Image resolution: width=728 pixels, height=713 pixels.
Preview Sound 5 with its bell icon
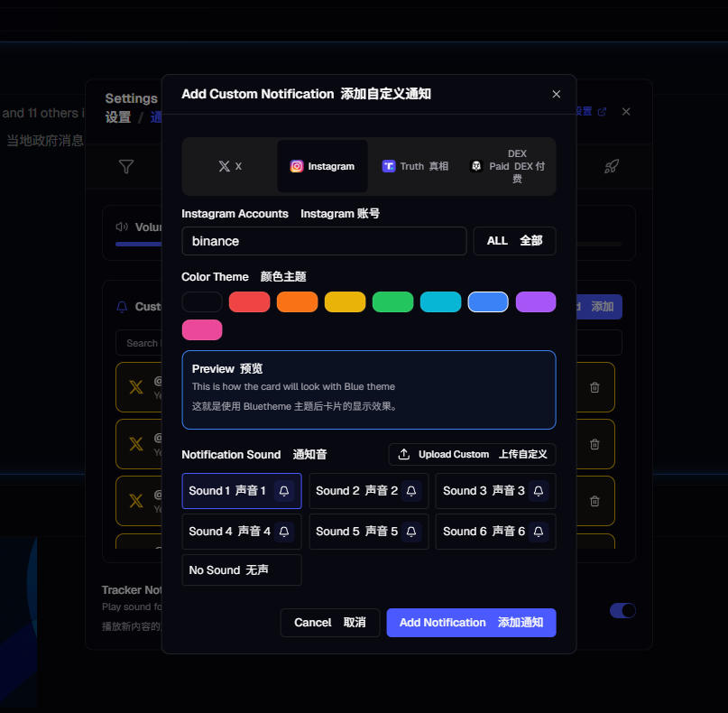[x=411, y=532]
